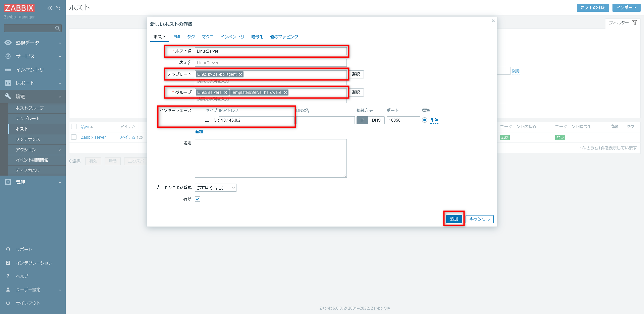
Task: Click the filter funnel icon
Action: (635, 22)
